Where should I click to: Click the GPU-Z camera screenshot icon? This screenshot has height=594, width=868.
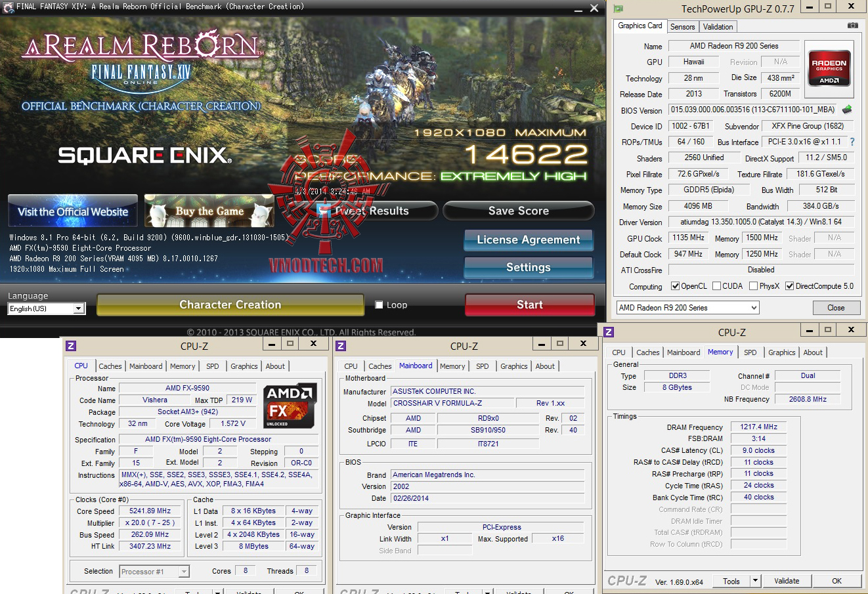tap(852, 26)
